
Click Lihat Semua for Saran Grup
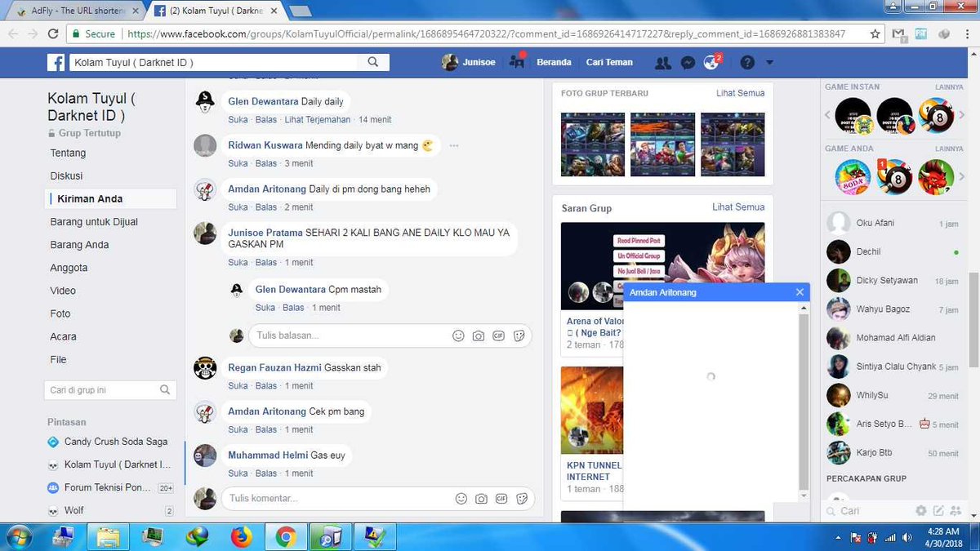[738, 207]
